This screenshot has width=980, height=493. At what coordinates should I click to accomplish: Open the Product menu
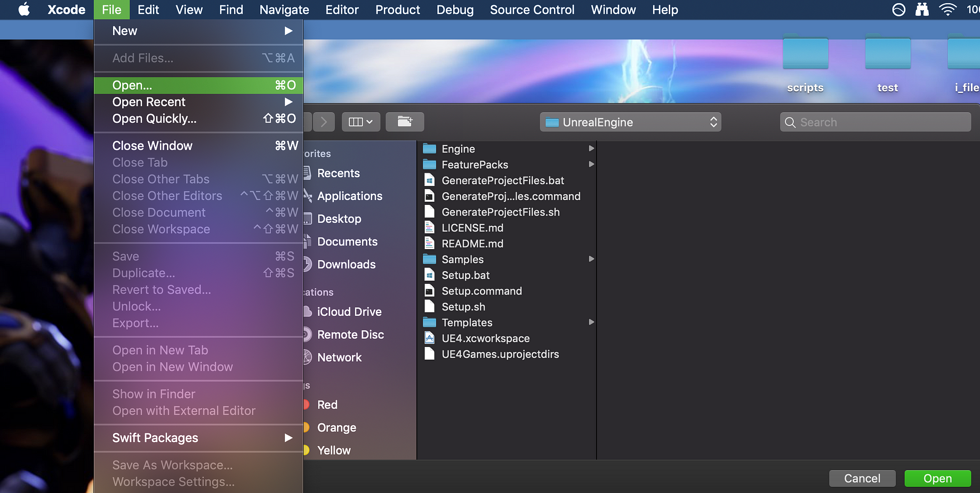coord(398,10)
